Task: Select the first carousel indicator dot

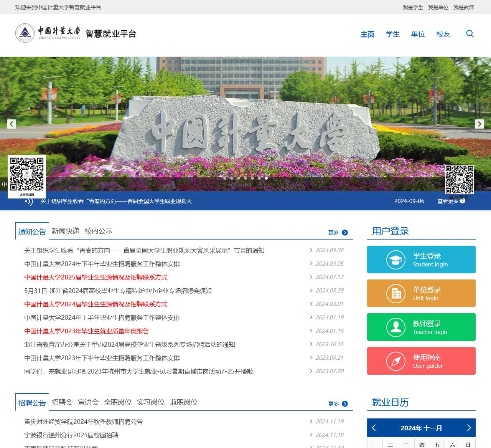Action: 225,178
